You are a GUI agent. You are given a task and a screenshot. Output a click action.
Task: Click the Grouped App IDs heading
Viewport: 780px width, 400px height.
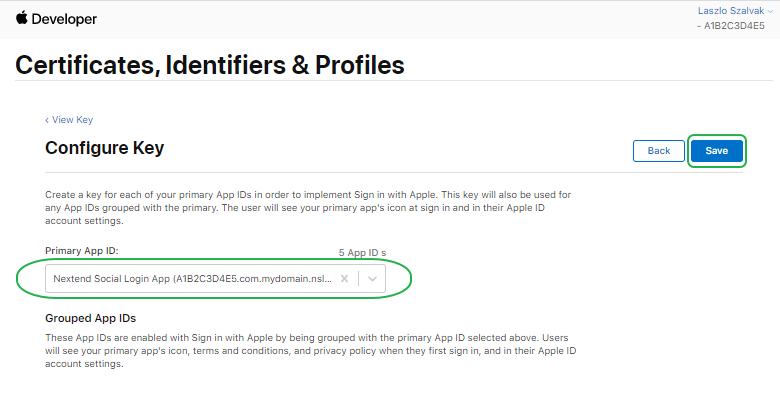coord(90,318)
